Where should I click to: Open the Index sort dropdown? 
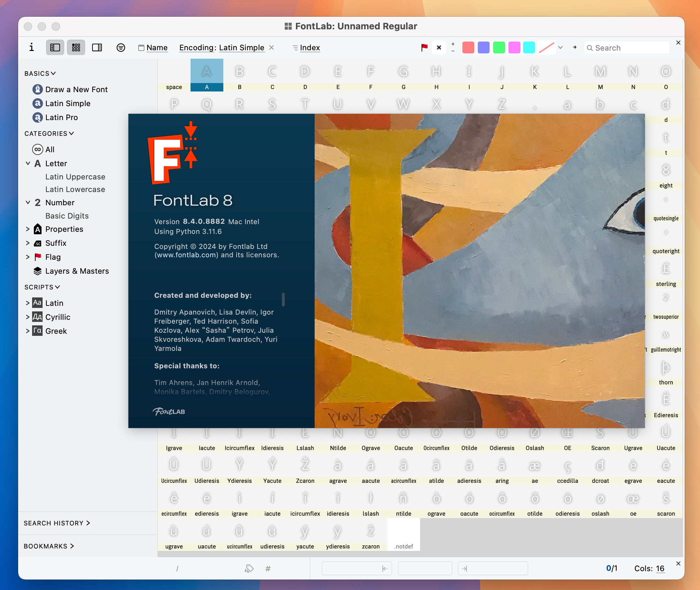click(x=306, y=47)
